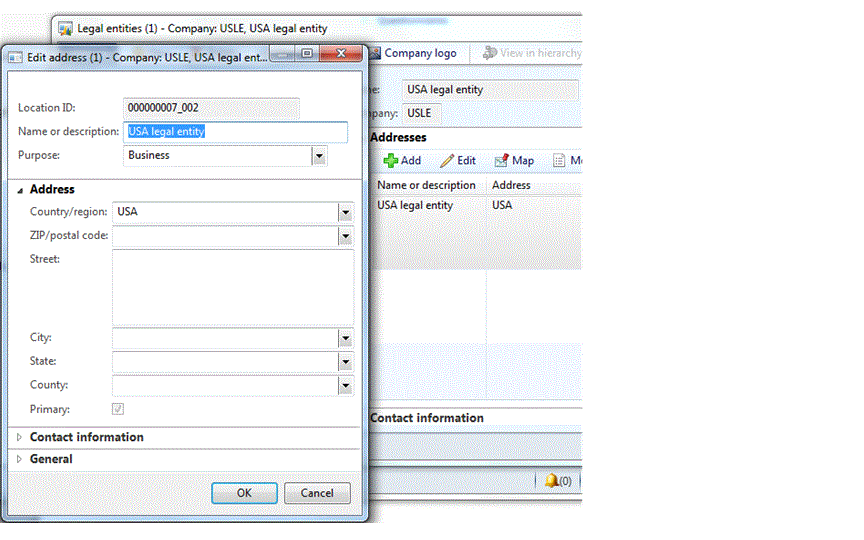Click the Location ID field
This screenshot has height=540, width=864.
(212, 108)
